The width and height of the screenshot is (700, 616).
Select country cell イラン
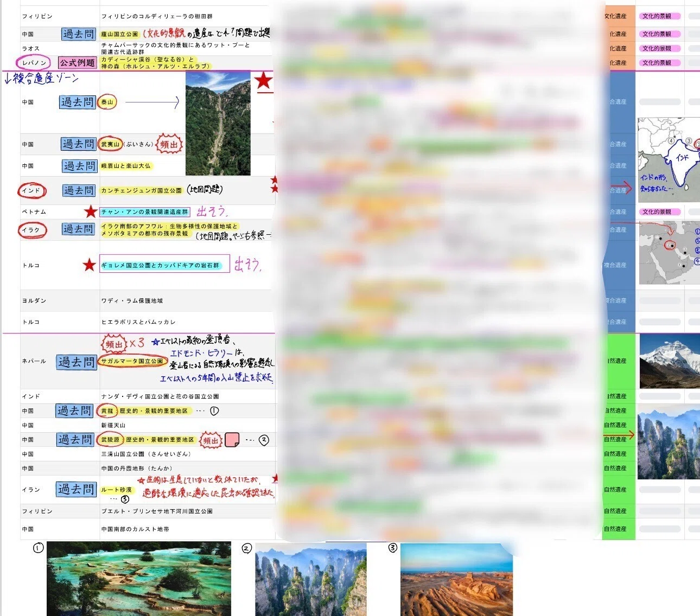tap(30, 489)
